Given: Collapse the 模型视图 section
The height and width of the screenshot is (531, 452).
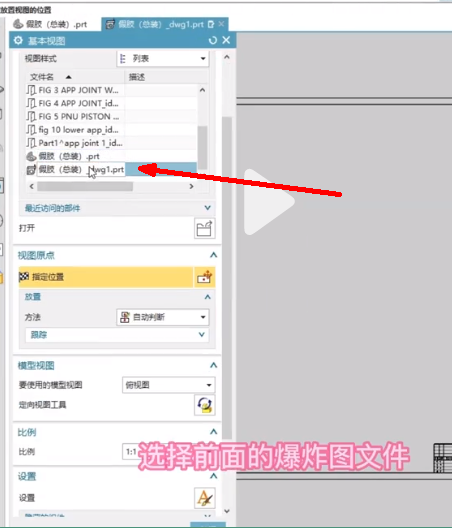Looking at the screenshot, I should pos(213,365).
